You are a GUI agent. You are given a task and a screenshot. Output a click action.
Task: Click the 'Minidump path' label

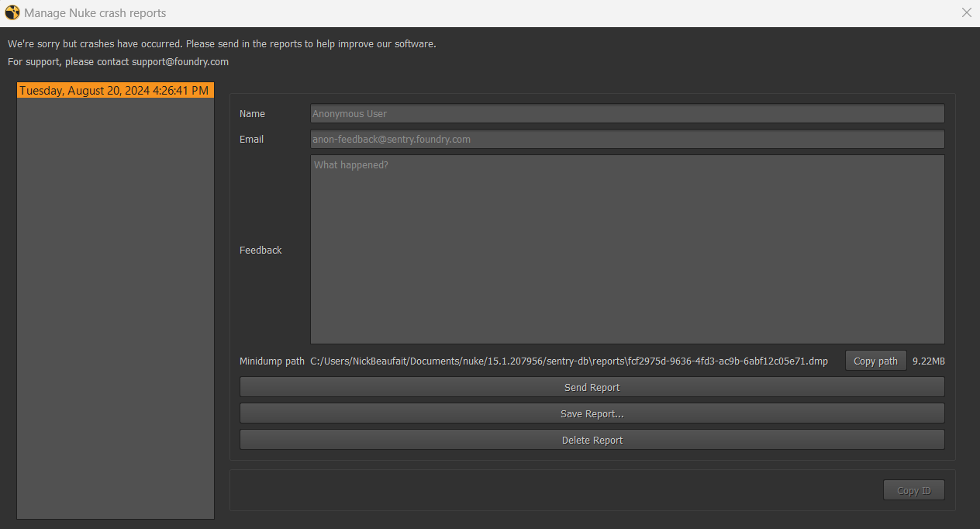[x=272, y=361]
